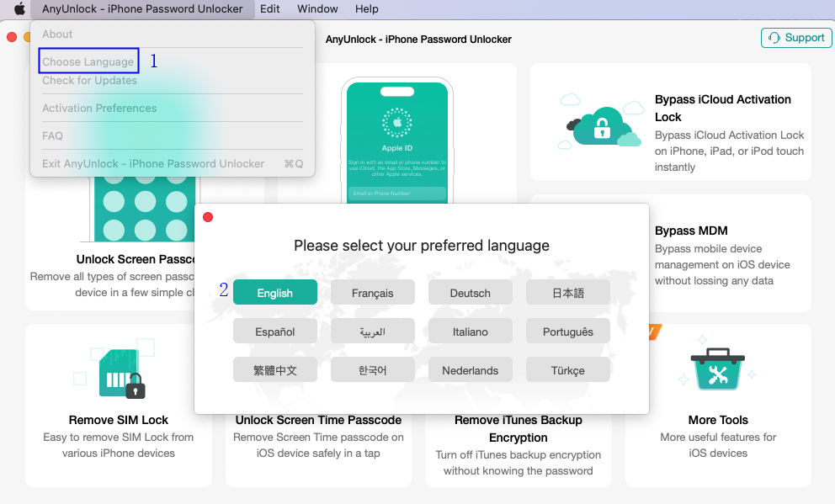835x504 pixels.
Task: Select Arabic language button
Action: [372, 332]
